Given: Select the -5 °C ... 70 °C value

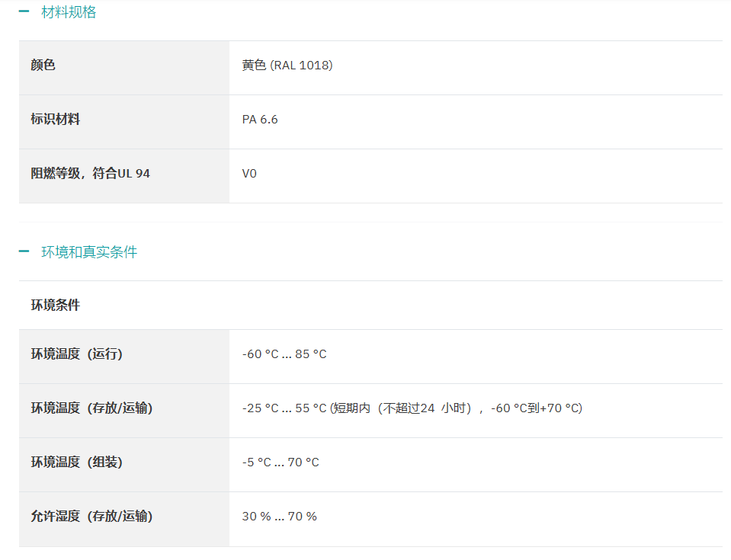Looking at the screenshot, I should 281,462.
